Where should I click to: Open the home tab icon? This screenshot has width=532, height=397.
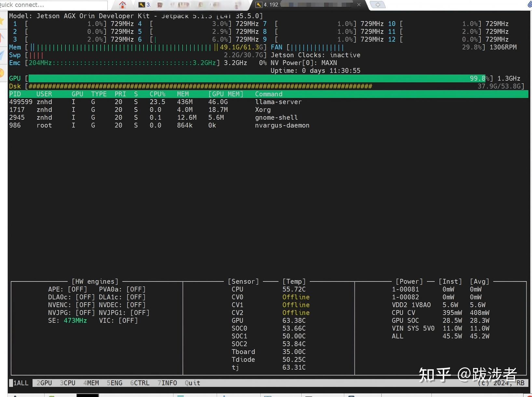[x=123, y=5]
